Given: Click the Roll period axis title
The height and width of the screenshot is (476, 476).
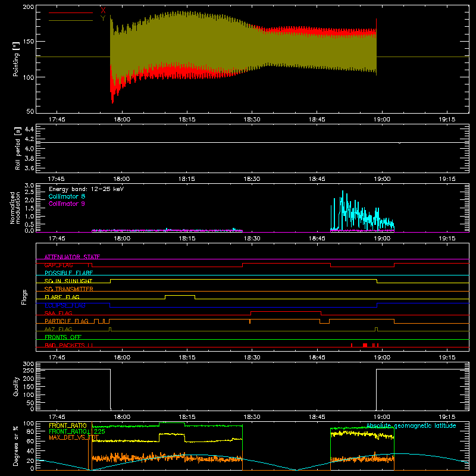Looking at the screenshot, I should coord(17,148).
